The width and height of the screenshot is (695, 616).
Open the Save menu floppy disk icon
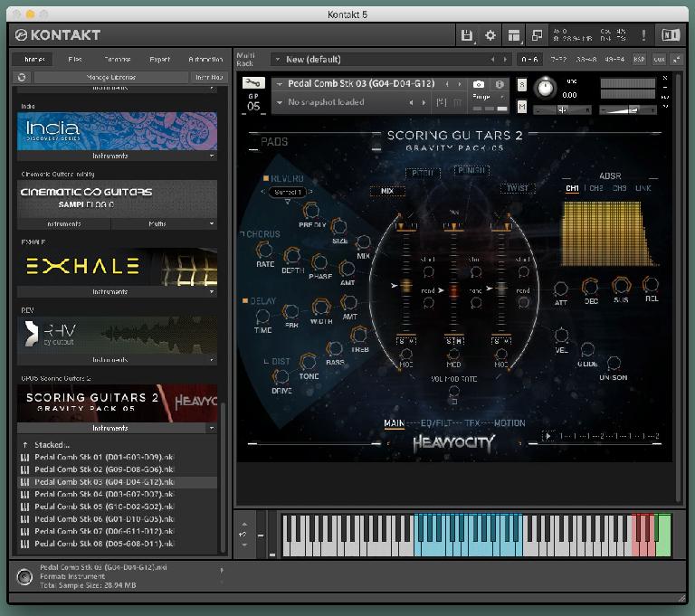coord(466,35)
